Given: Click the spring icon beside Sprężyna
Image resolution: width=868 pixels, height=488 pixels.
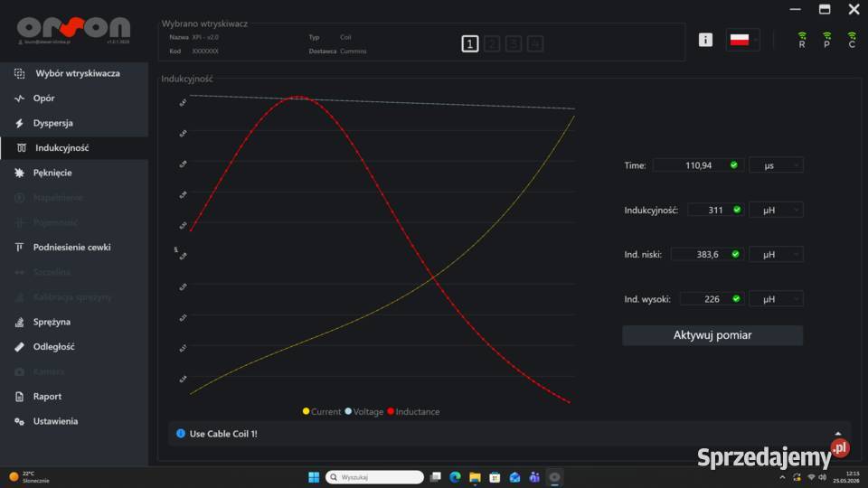Looking at the screenshot, I should 19,322.
